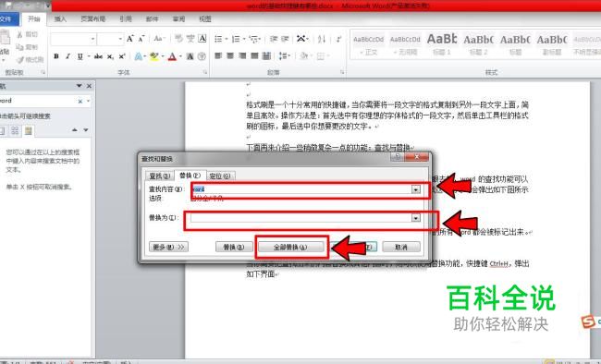The width and height of the screenshot is (601, 364).
Task: Apply the Heading 1 (标题 1) style
Action: click(442, 45)
